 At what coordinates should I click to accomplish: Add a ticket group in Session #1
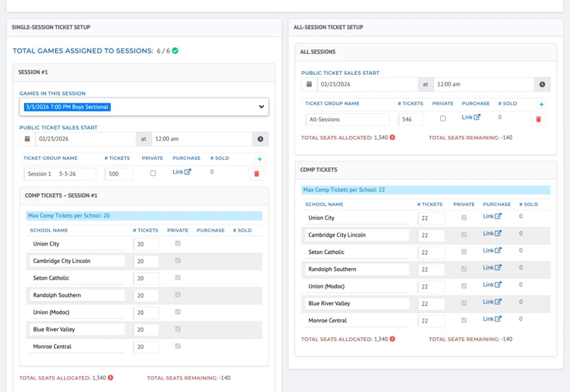tap(259, 159)
